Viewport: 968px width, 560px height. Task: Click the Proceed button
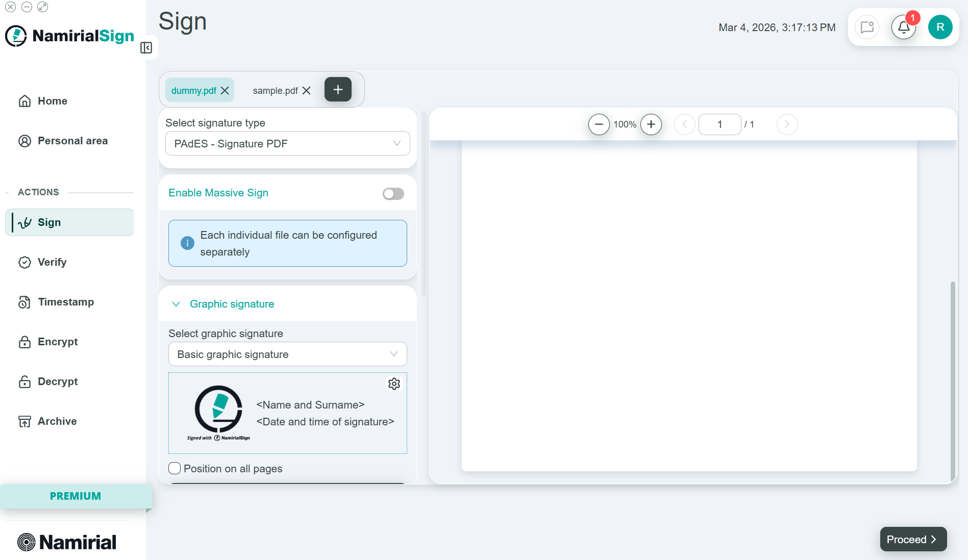click(913, 539)
